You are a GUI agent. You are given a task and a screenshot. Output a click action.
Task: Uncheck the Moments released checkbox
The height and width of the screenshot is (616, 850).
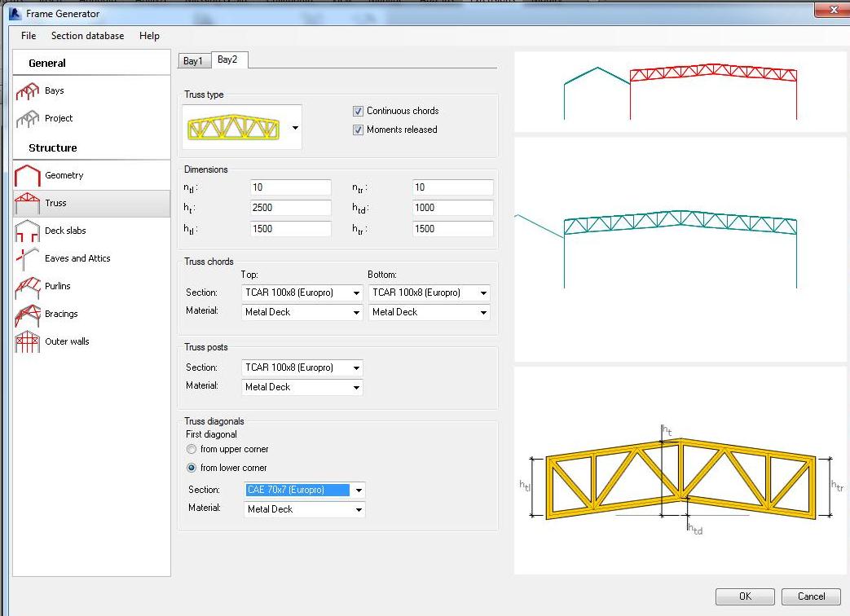(x=358, y=130)
